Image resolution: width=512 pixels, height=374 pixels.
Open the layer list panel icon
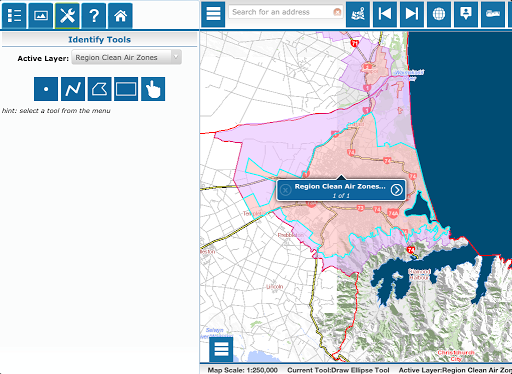(14, 15)
